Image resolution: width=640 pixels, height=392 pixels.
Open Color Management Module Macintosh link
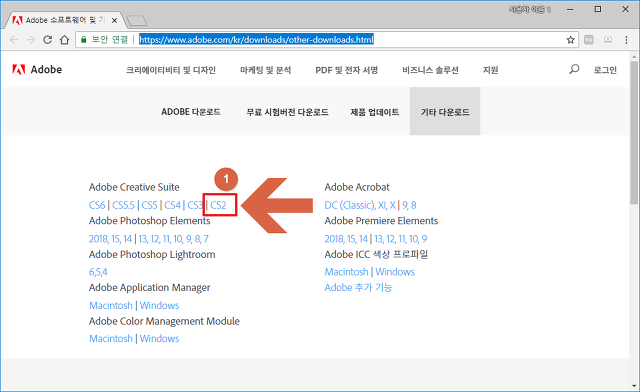click(x=111, y=339)
